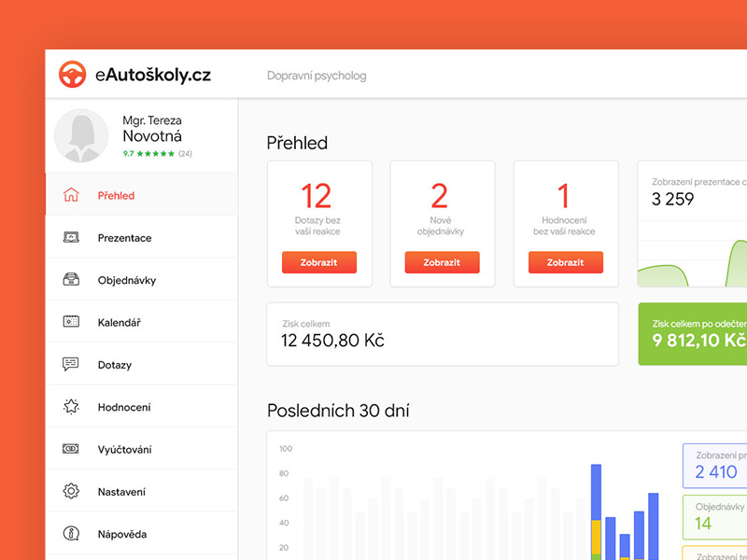Go to the Objednávky section
Viewport: 747px width, 560px height.
[126, 280]
